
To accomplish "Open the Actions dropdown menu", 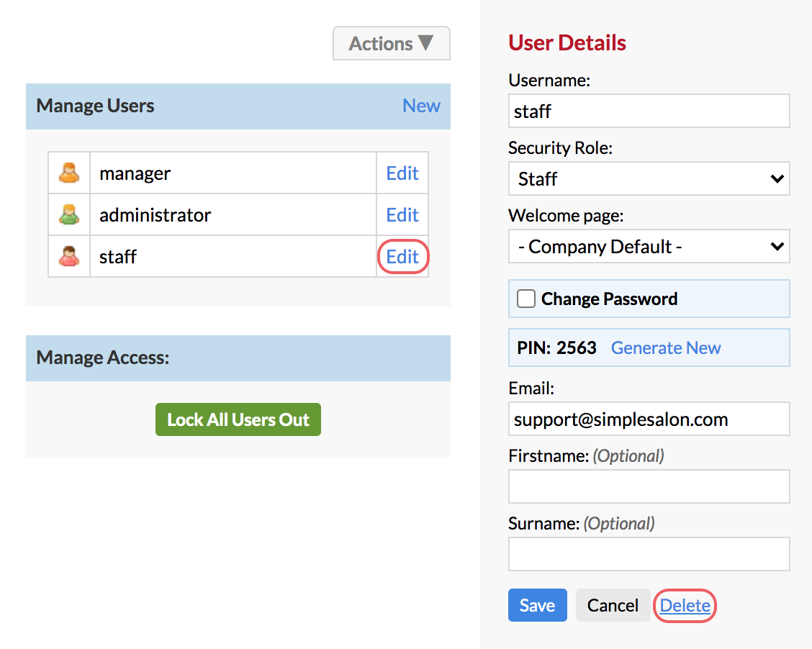I will point(392,43).
